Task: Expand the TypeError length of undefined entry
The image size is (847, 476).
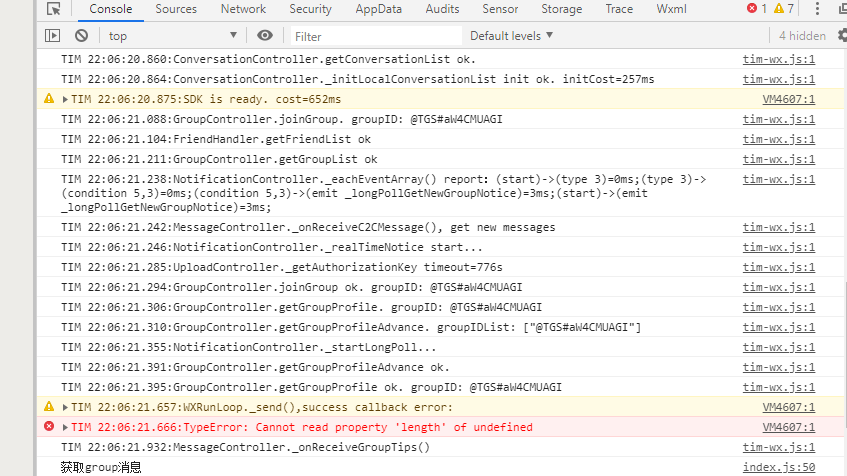Action: pos(65,427)
